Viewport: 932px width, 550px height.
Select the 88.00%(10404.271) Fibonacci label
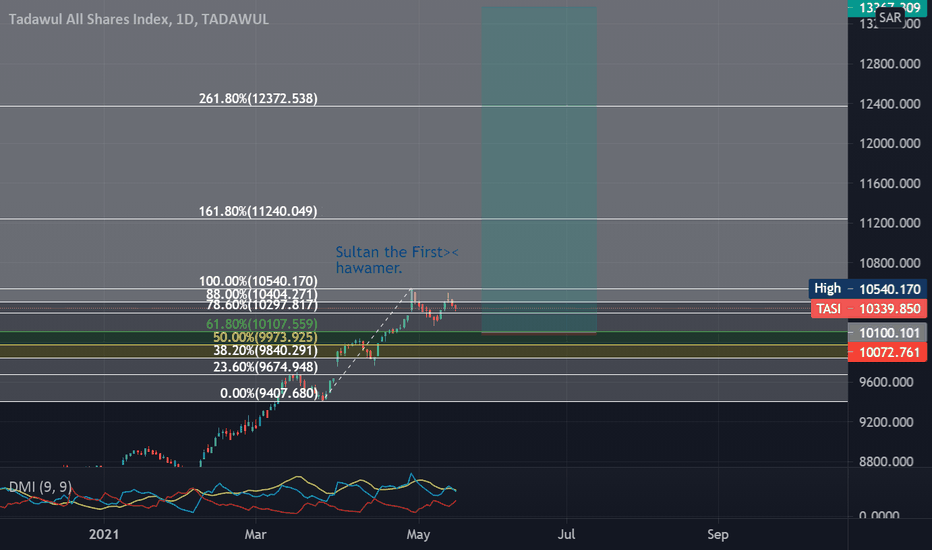point(262,294)
